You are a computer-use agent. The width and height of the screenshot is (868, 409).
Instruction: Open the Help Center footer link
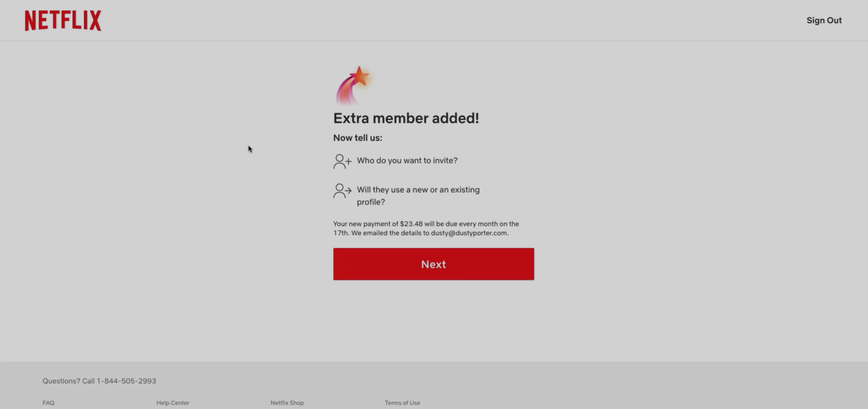pyautogui.click(x=173, y=403)
